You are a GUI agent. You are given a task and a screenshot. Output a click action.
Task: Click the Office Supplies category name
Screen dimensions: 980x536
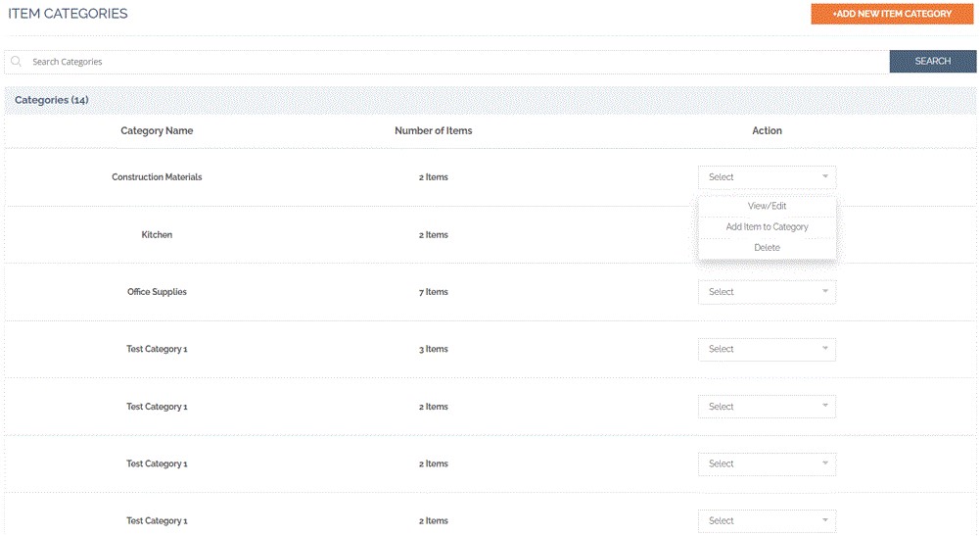point(157,292)
